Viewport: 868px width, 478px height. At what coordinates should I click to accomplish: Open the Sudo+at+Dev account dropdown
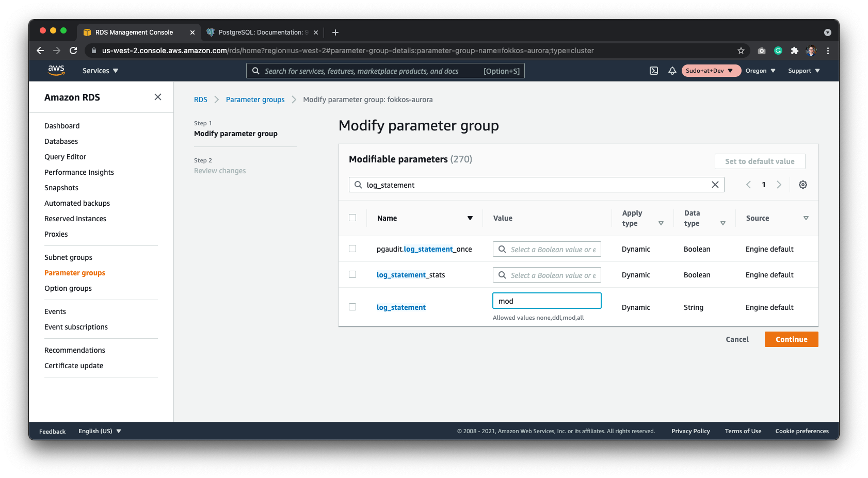711,71
